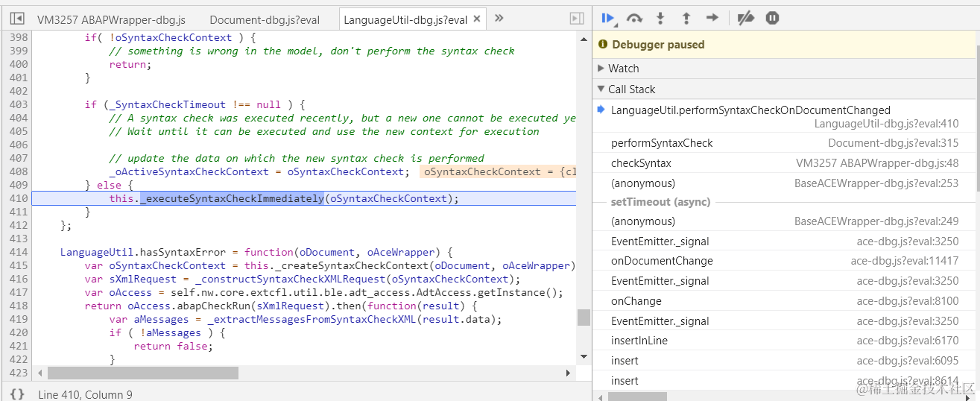Select onChange call stack frame
Screen dimensions: 980x401
point(786,301)
